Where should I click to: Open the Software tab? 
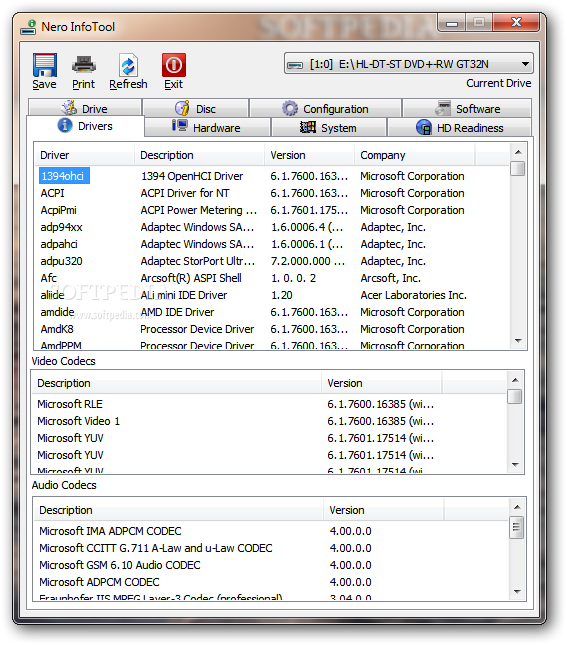tap(467, 108)
